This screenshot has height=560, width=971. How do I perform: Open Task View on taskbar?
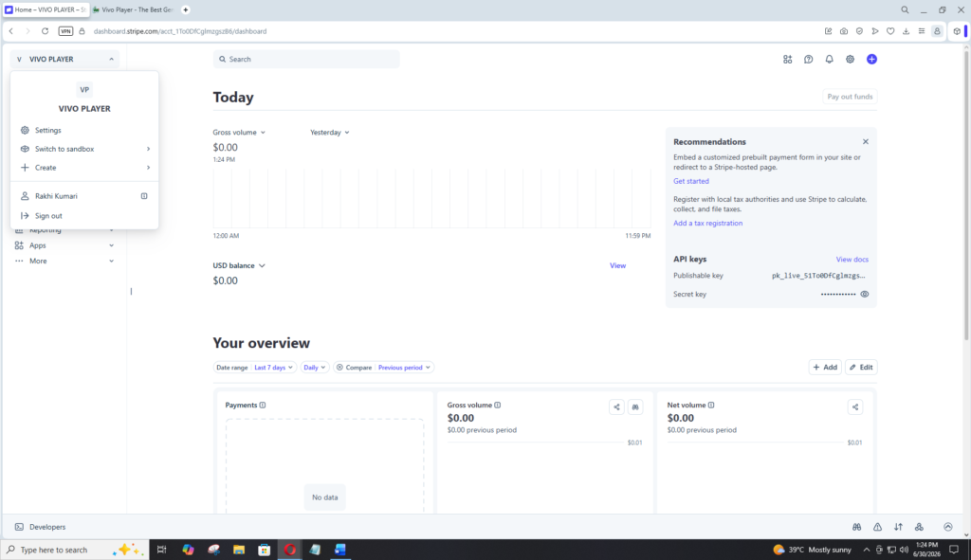[x=161, y=550]
